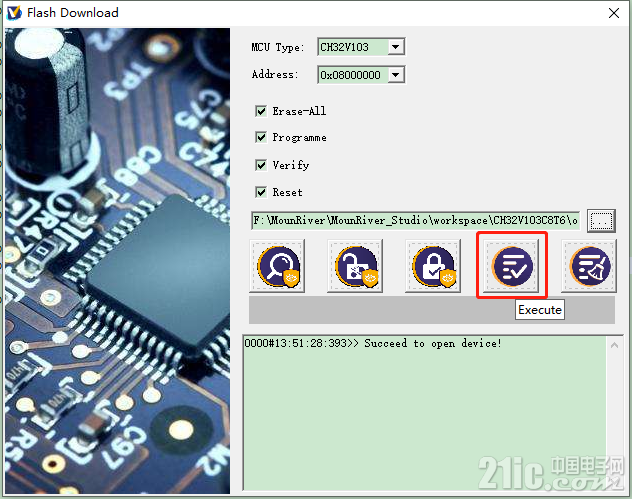Click the query chip status magnifier icon
Image resolution: width=632 pixels, height=499 pixels.
click(277, 266)
